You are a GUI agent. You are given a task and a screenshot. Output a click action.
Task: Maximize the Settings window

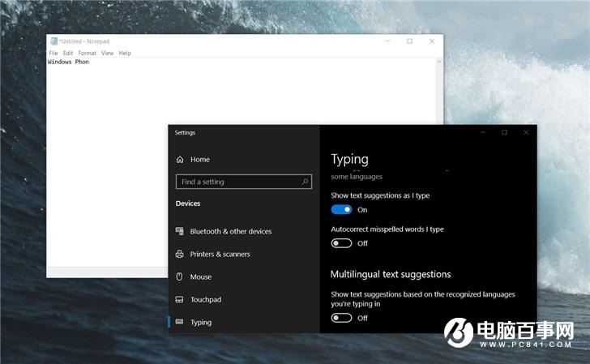point(505,132)
